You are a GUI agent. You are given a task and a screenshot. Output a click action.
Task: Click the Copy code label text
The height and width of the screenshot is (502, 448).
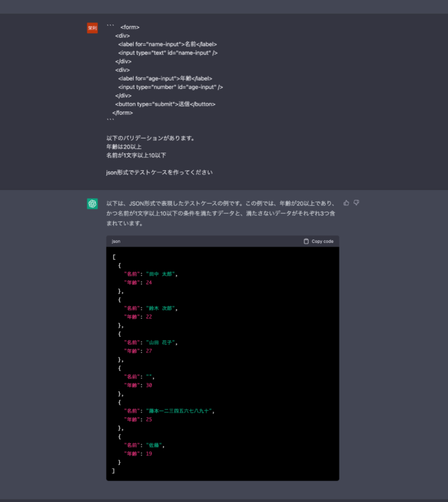[x=322, y=241]
